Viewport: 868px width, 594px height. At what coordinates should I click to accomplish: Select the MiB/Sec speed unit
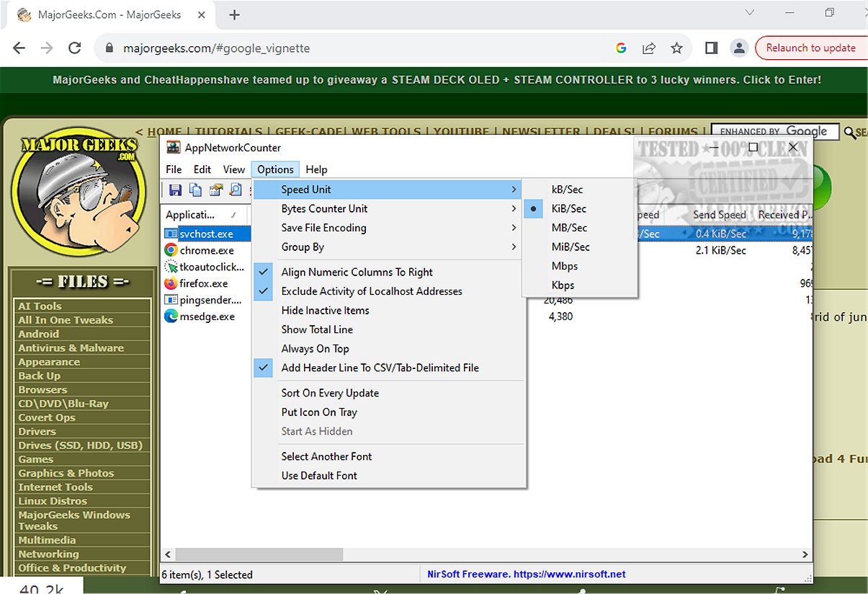[x=580, y=247]
